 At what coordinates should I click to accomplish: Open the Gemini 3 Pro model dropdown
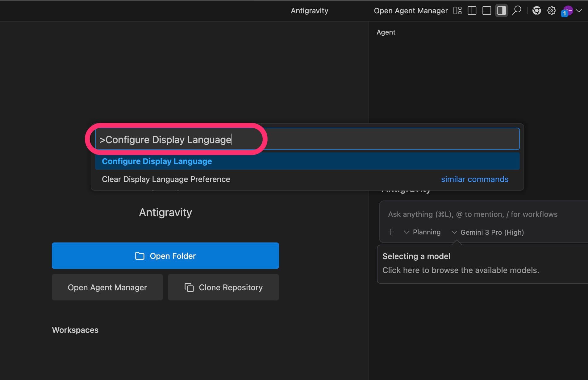488,232
